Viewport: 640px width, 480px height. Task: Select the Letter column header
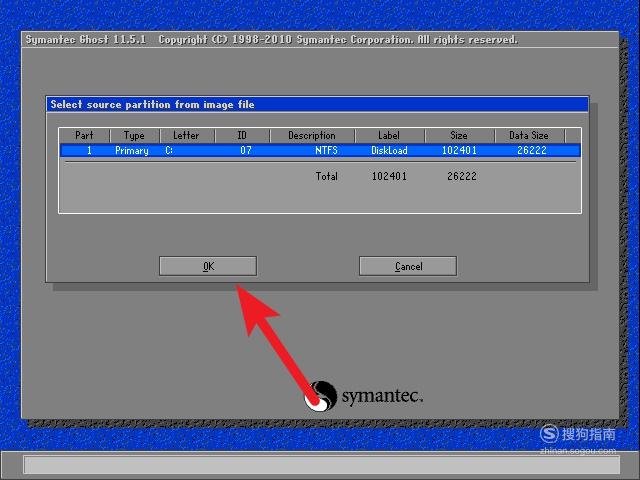(187, 136)
